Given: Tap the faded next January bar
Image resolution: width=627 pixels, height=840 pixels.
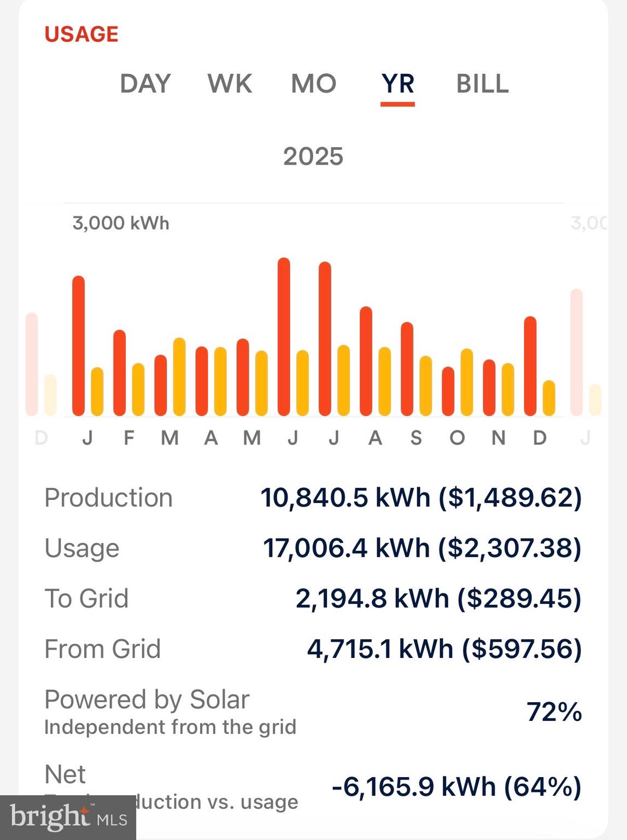Looking at the screenshot, I should click(x=577, y=352).
